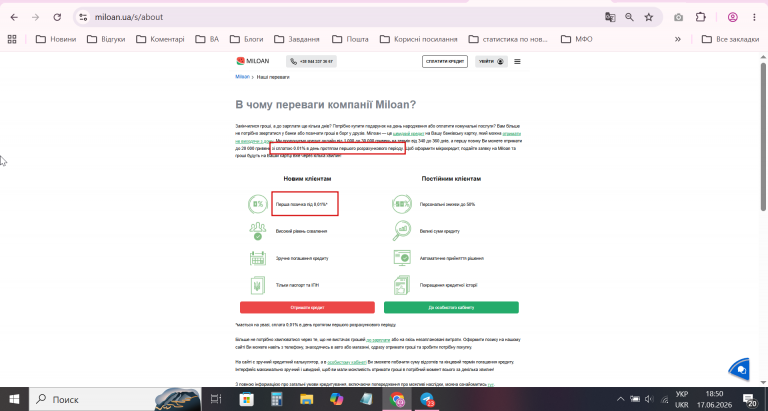The image size is (768, 411).
Task: Open the Chrome three-dot menu
Action: [x=754, y=17]
